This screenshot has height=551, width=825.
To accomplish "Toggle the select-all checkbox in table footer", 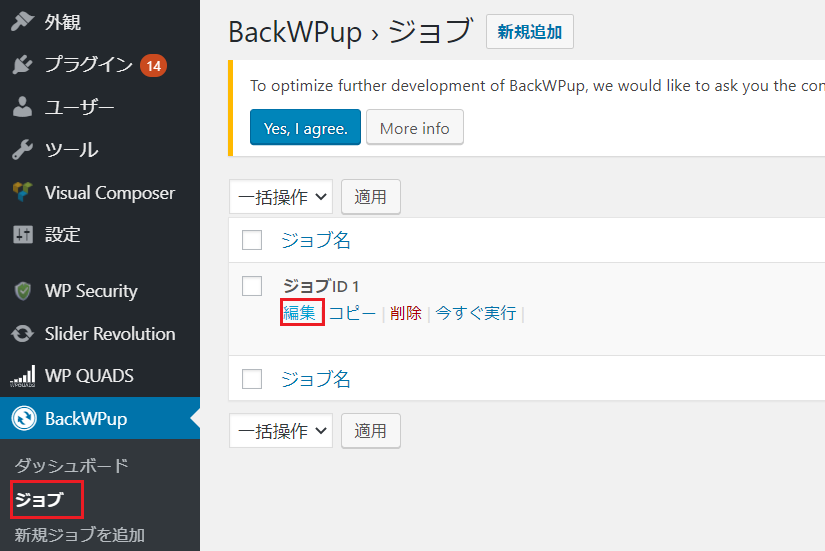I will click(252, 379).
